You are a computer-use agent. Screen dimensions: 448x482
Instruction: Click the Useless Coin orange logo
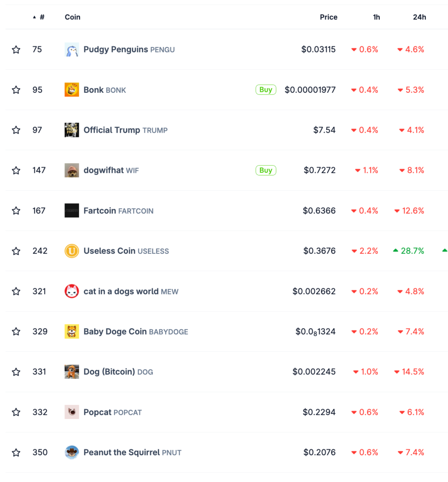coord(72,251)
